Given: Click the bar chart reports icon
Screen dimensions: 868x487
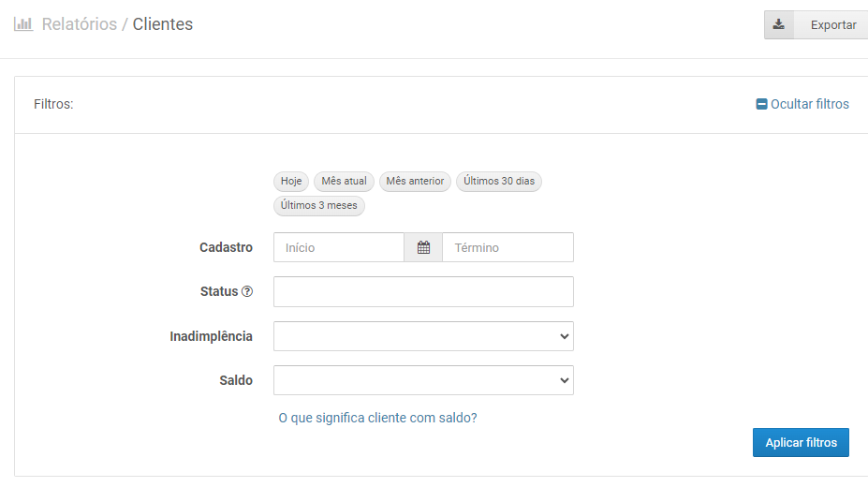Looking at the screenshot, I should [23, 24].
